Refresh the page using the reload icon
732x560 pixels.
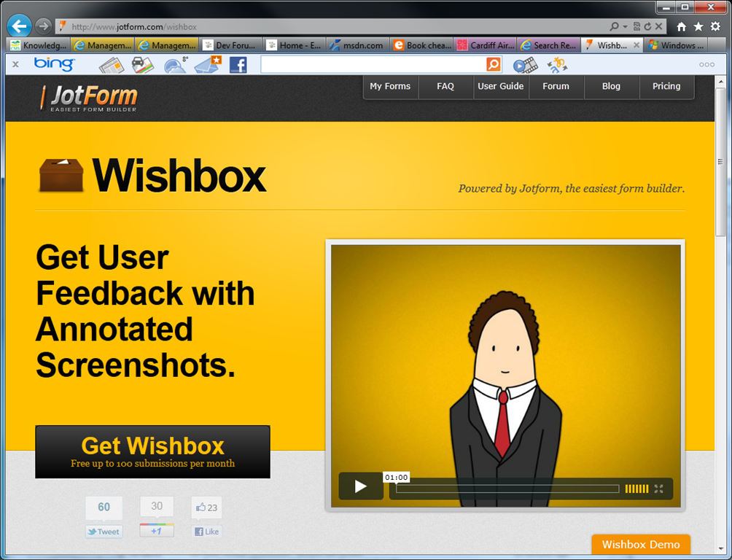click(647, 27)
